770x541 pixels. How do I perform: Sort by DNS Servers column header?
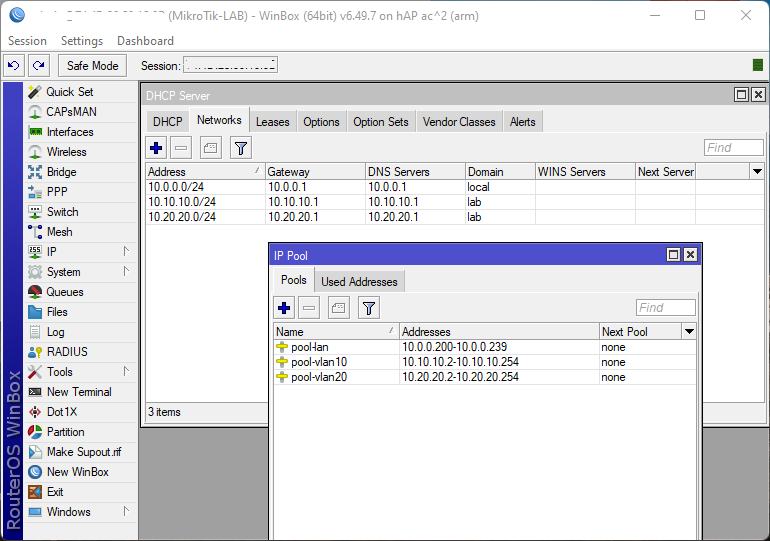(415, 172)
